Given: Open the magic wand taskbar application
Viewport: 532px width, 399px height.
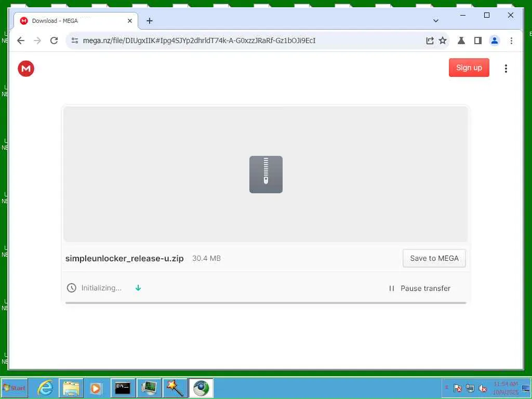Looking at the screenshot, I should point(175,388).
